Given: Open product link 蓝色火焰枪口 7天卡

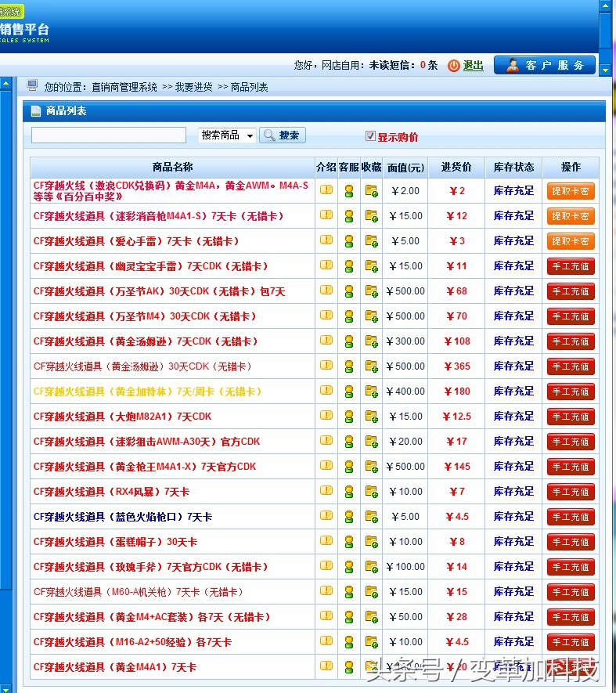Looking at the screenshot, I should [x=123, y=517].
